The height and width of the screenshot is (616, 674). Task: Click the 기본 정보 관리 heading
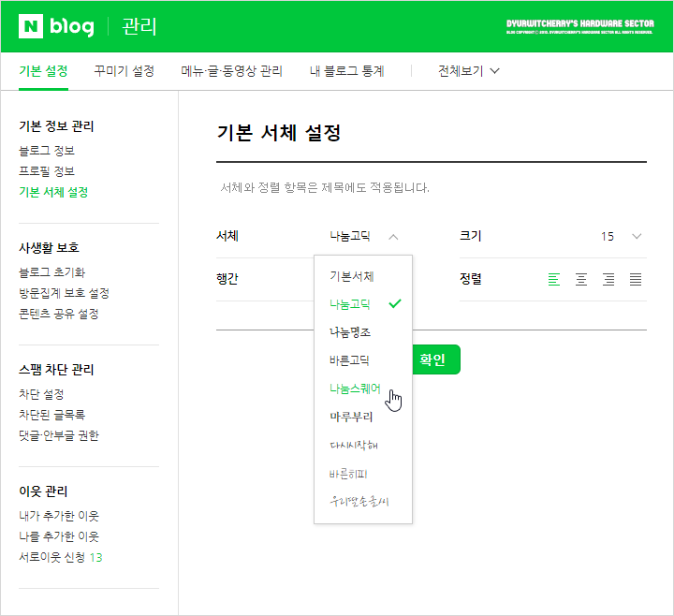[56, 126]
